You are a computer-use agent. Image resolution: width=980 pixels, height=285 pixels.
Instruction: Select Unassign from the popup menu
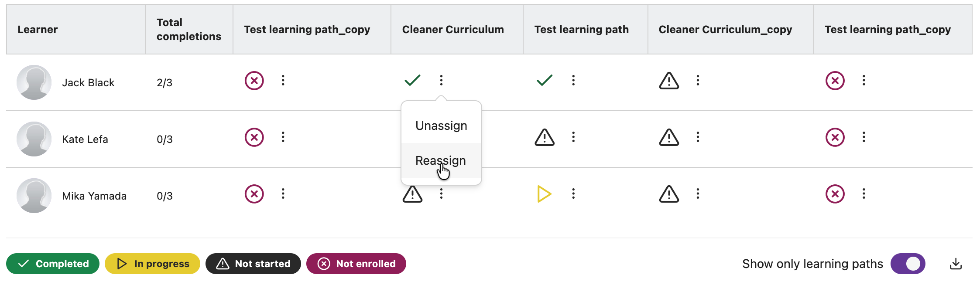click(x=441, y=126)
